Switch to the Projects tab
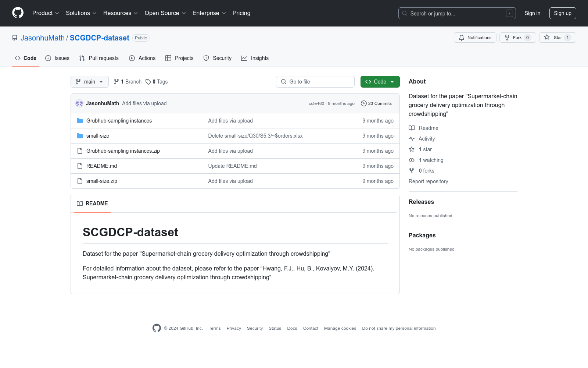Viewport: 588px width, 368px height. coord(179,58)
